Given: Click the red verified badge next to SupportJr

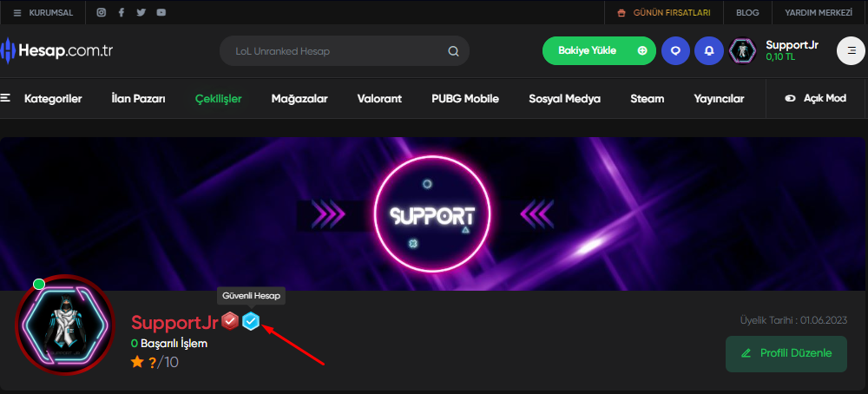Looking at the screenshot, I should coord(230,321).
